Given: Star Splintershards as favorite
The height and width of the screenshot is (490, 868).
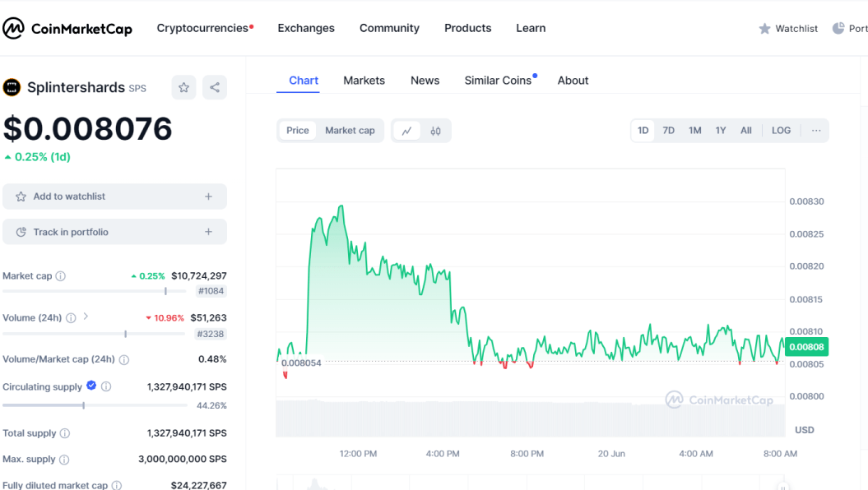Looking at the screenshot, I should (183, 87).
